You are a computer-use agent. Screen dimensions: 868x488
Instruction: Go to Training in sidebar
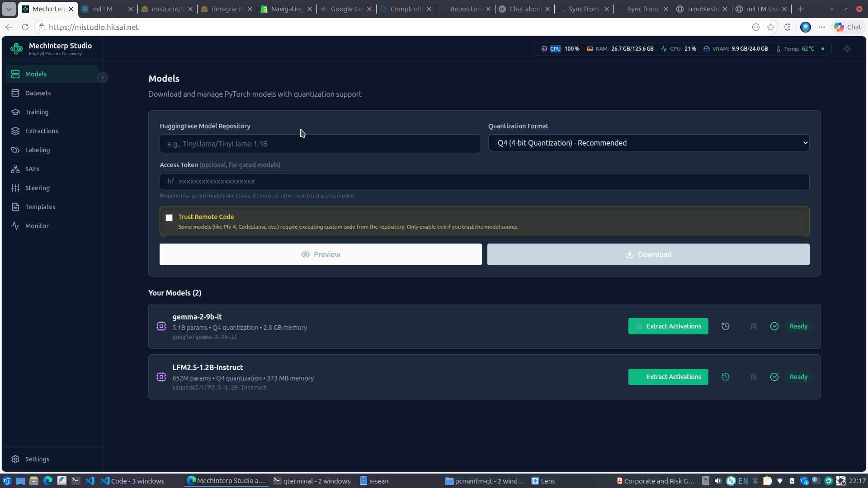coord(52,112)
